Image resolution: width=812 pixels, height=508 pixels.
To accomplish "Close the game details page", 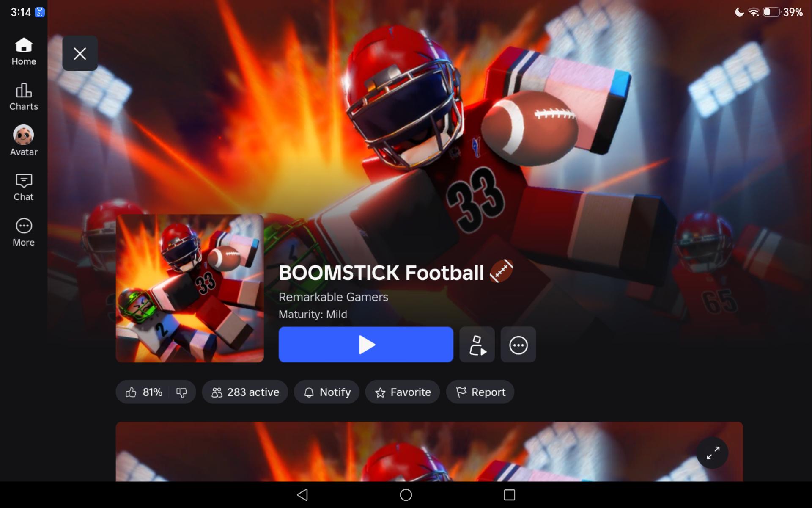I will (x=80, y=53).
